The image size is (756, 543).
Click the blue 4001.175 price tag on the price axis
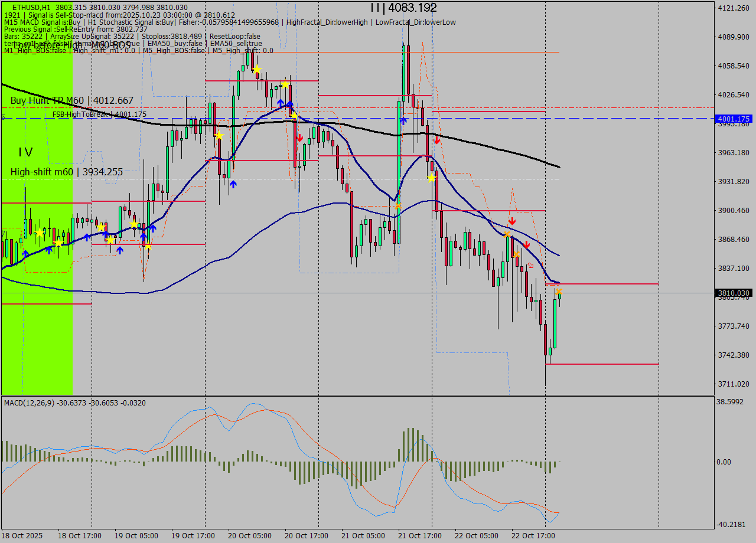[x=734, y=119]
